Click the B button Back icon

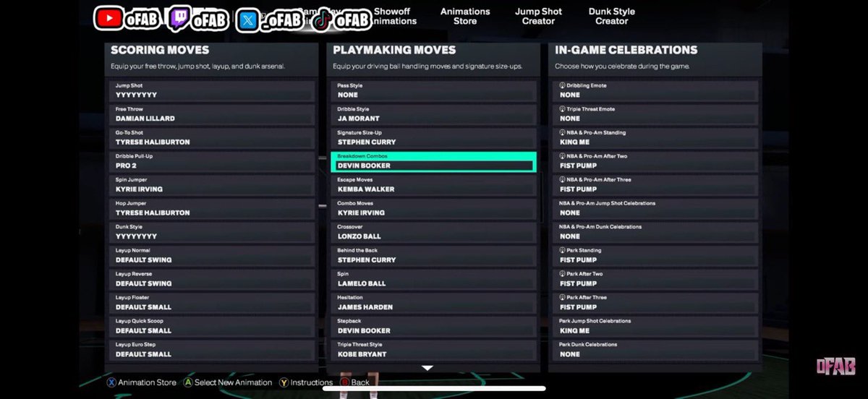(x=345, y=382)
